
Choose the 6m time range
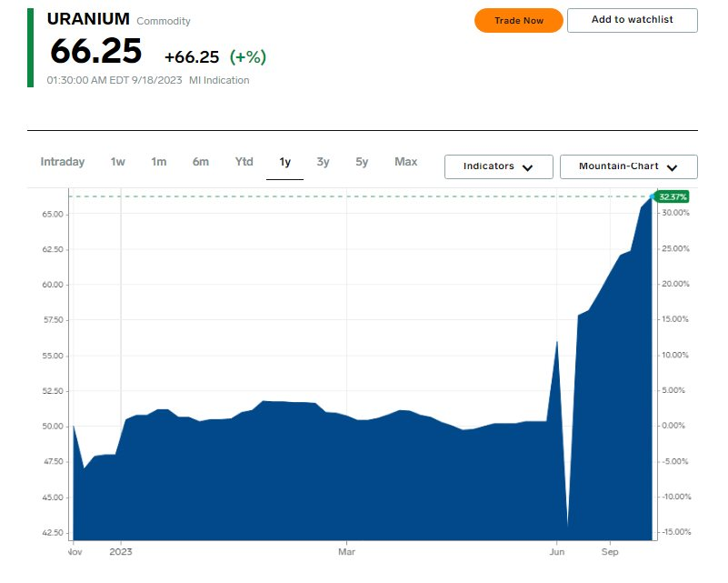pyautogui.click(x=201, y=162)
